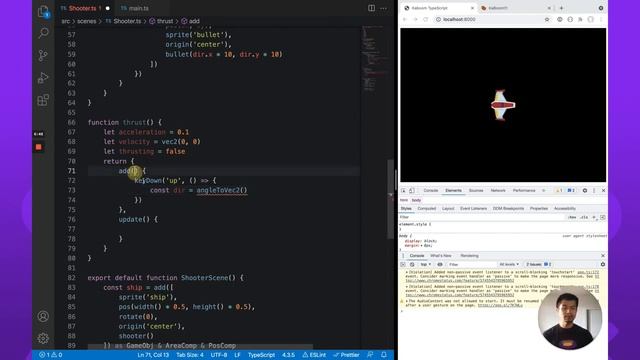Click the errors and warnings status indicator
Screen dimensions: 640x360
pyautogui.click(x=51, y=355)
